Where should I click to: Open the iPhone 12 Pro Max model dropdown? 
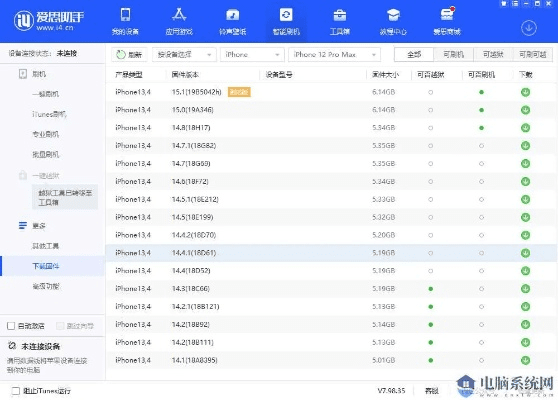334,54
